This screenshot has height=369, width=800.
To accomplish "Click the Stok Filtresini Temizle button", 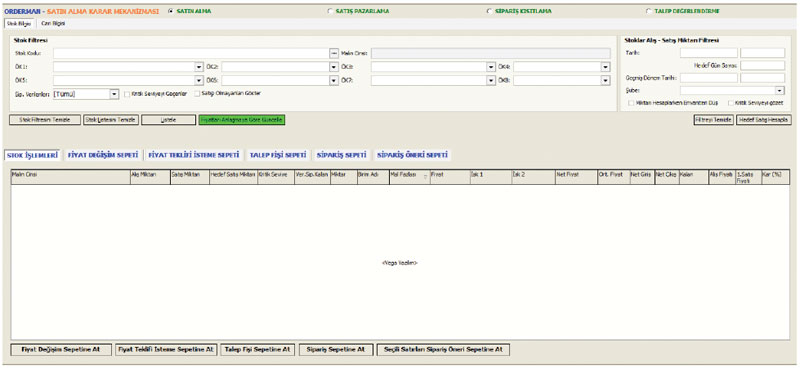I will (x=45, y=120).
